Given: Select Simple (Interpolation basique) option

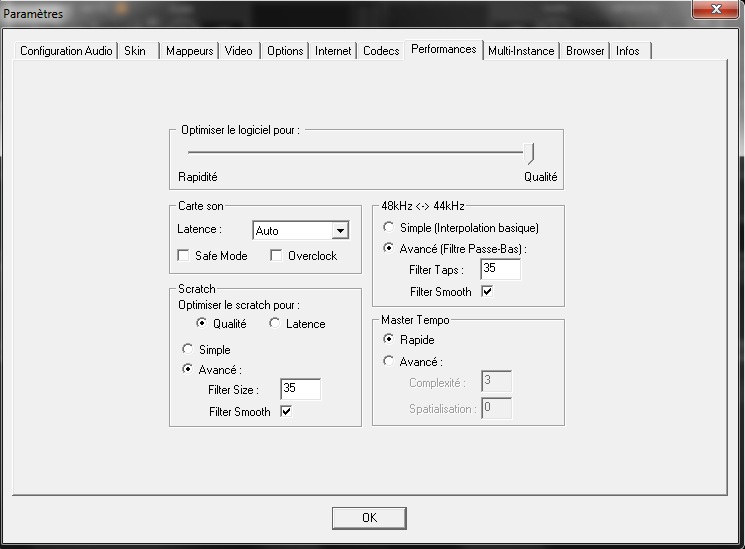Looking at the screenshot, I should (x=390, y=228).
